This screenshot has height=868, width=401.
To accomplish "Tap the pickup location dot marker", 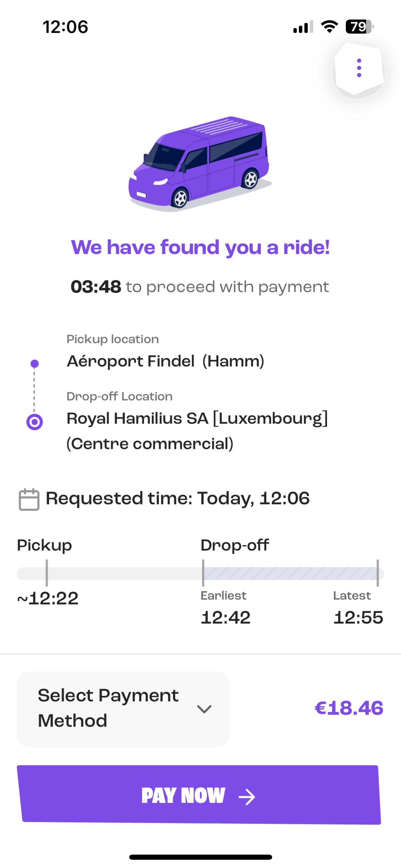I will (34, 364).
